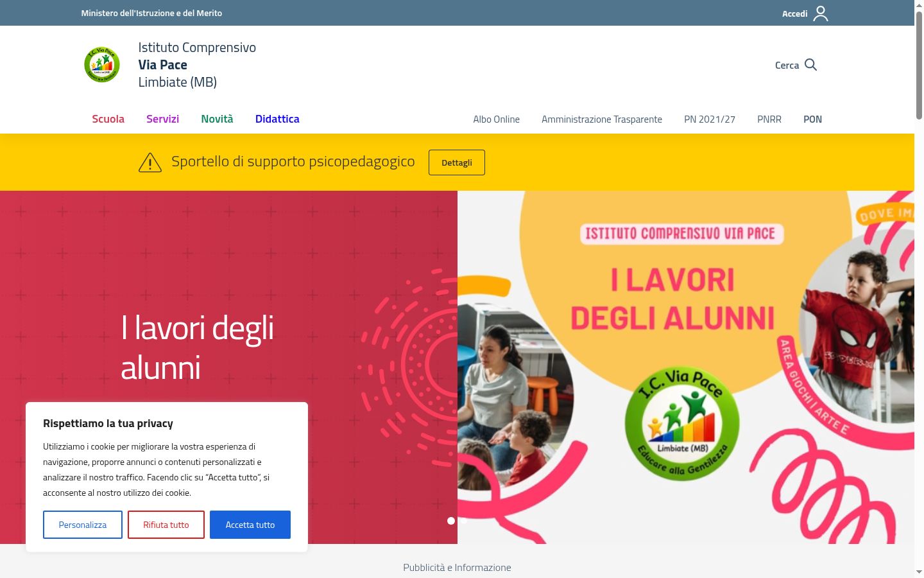Click the user account icon
This screenshot has height=578, width=924.
[821, 13]
